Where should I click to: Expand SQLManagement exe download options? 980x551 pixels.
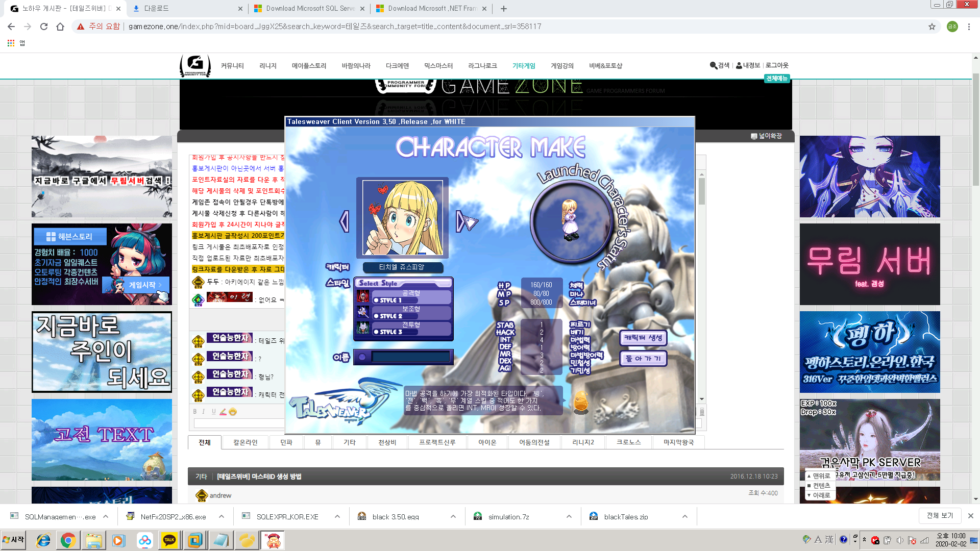coord(106,517)
